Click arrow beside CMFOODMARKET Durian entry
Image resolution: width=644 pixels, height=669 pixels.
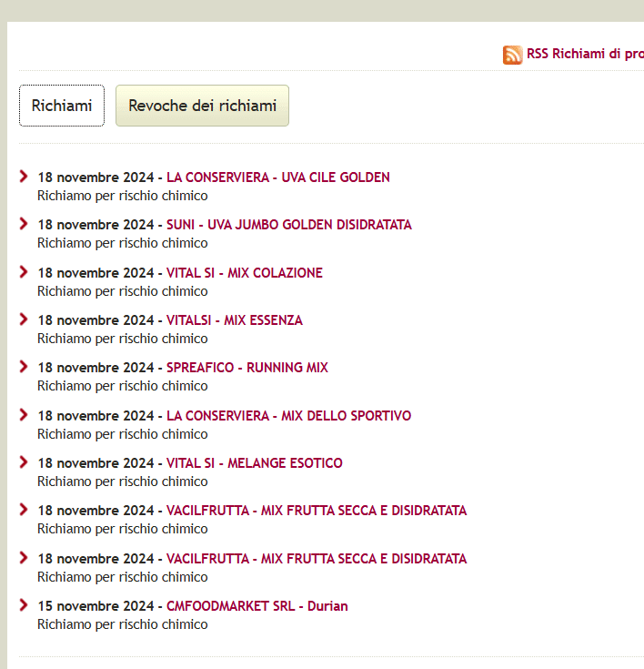[x=24, y=605]
